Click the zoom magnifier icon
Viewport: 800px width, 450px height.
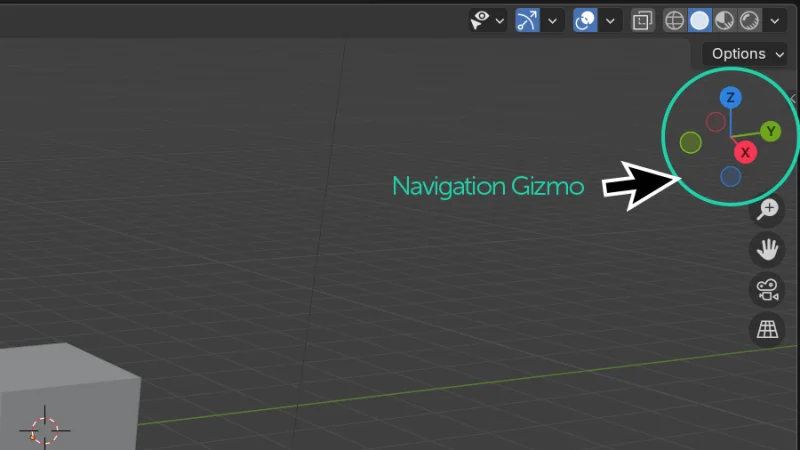pos(767,209)
